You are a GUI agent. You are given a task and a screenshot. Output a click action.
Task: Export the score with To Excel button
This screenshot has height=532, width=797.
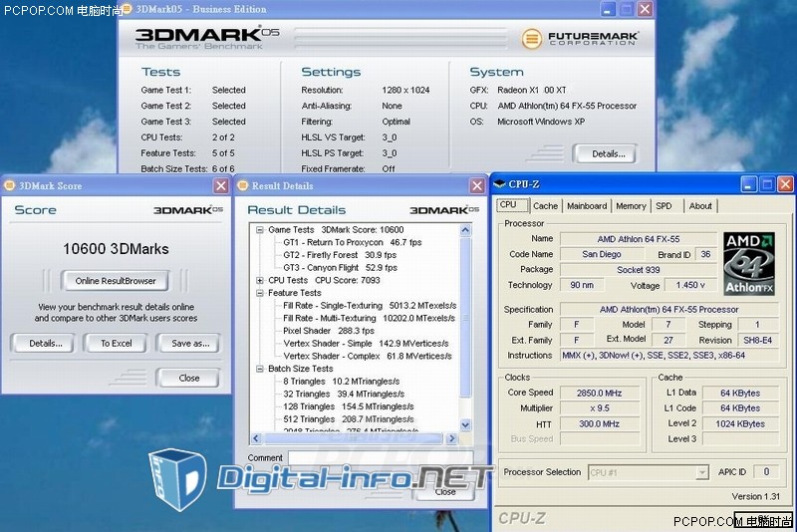116,344
